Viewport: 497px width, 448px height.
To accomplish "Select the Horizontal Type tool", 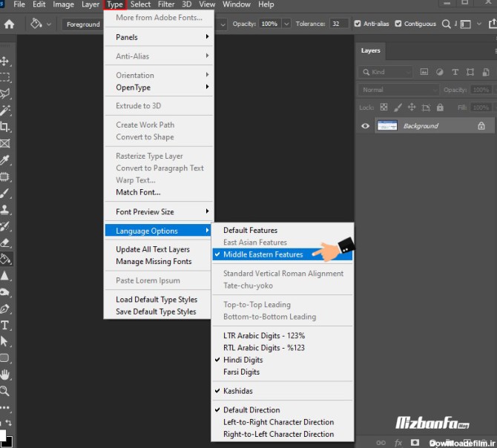I will point(5,325).
